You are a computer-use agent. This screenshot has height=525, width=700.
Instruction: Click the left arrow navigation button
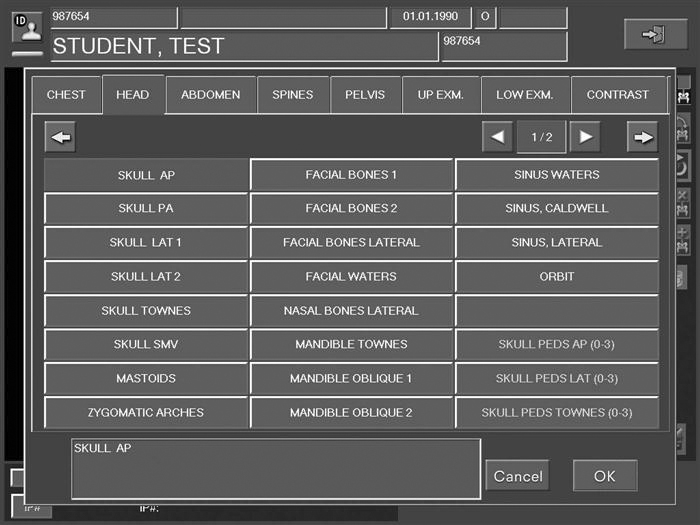coord(61,137)
